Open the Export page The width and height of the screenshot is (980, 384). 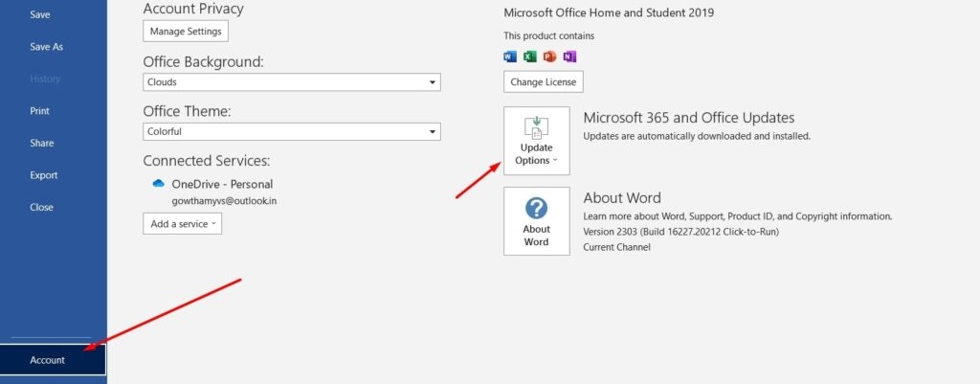[x=44, y=175]
